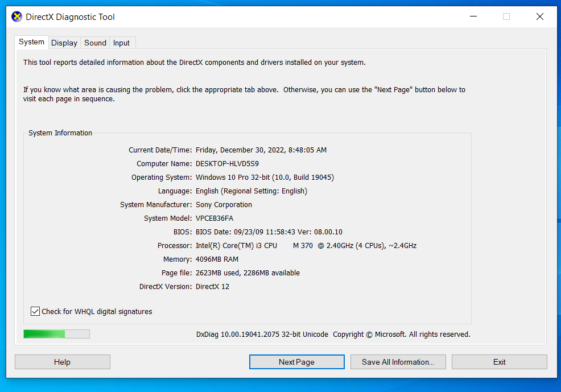The height and width of the screenshot is (392, 561).
Task: Click the 'Computer Name:' field label
Action: point(164,164)
